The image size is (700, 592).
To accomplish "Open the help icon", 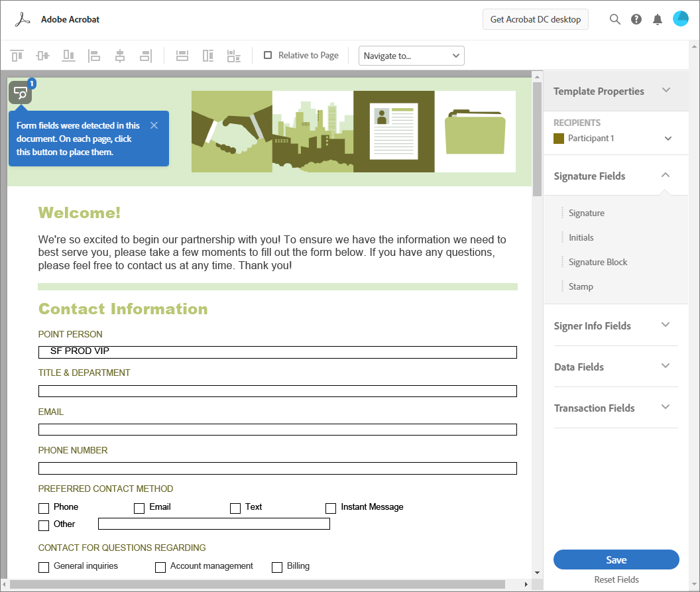I will pos(636,19).
